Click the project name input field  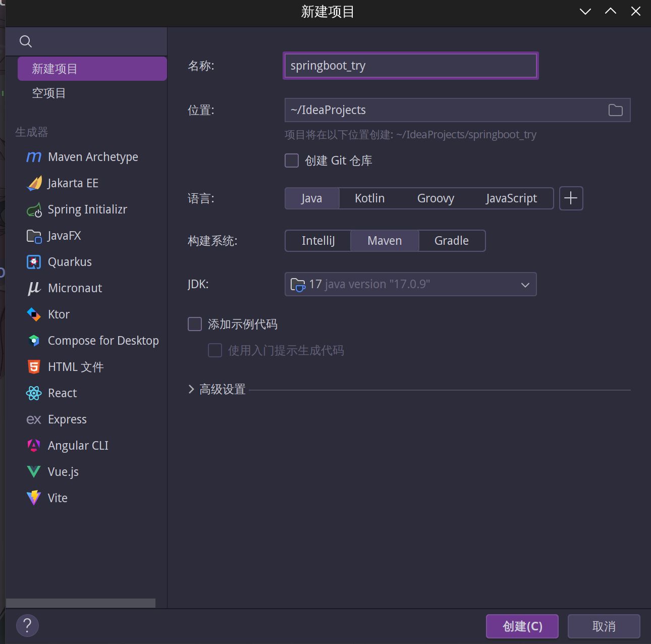[x=410, y=66]
